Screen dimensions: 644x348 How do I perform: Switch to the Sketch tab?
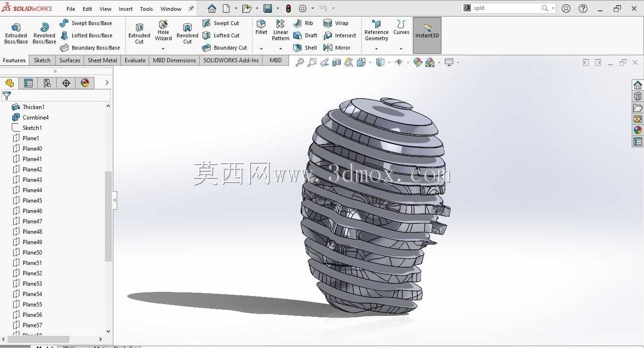tap(42, 60)
